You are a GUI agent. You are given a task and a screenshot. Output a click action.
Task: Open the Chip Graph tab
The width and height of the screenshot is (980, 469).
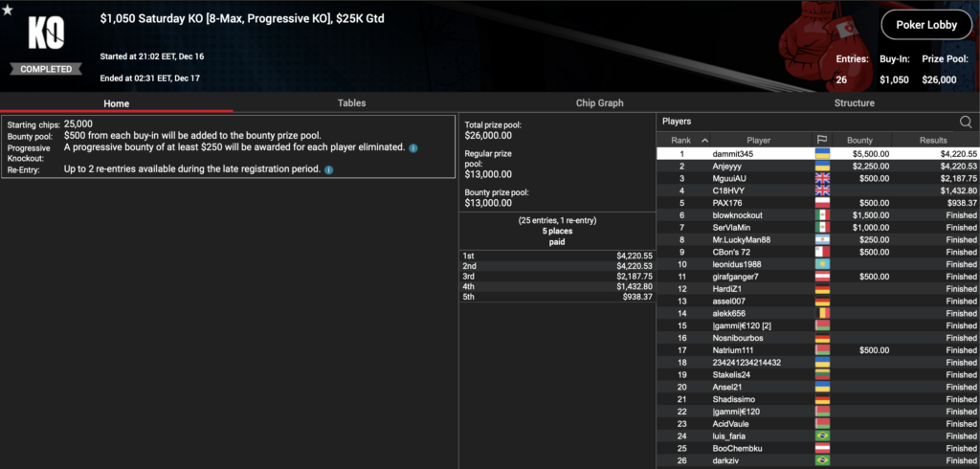click(x=600, y=102)
